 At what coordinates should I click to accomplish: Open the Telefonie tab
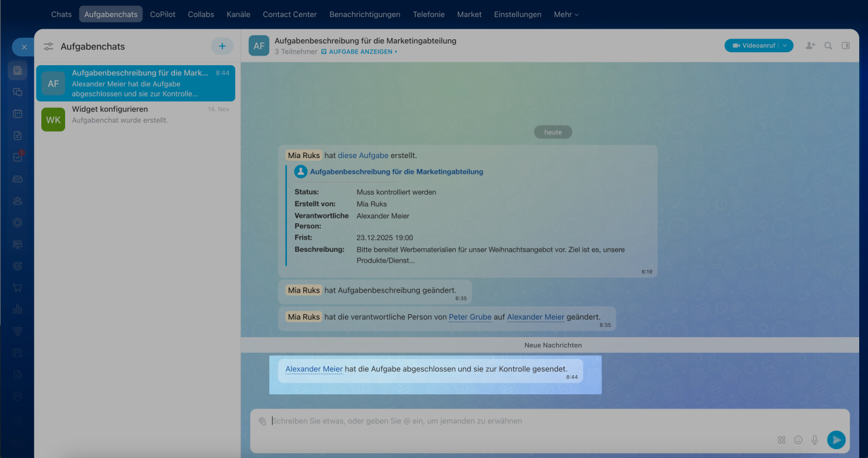coord(429,14)
